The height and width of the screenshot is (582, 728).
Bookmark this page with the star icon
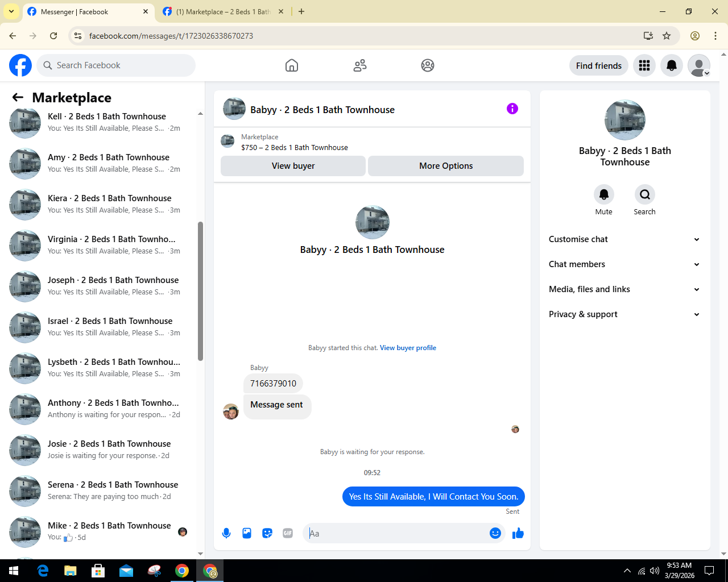click(667, 36)
